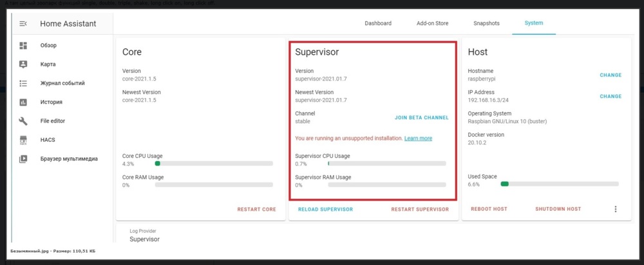Click the Home Assistant title

click(68, 24)
